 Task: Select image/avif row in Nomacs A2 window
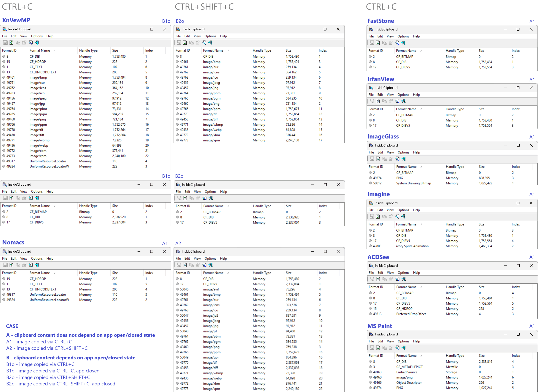[x=211, y=289]
